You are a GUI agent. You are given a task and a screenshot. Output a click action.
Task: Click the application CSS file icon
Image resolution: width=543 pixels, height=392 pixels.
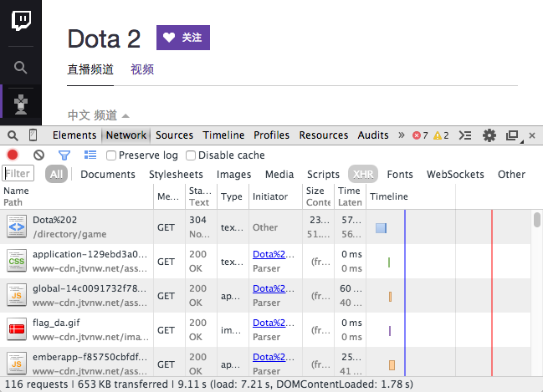(x=17, y=261)
